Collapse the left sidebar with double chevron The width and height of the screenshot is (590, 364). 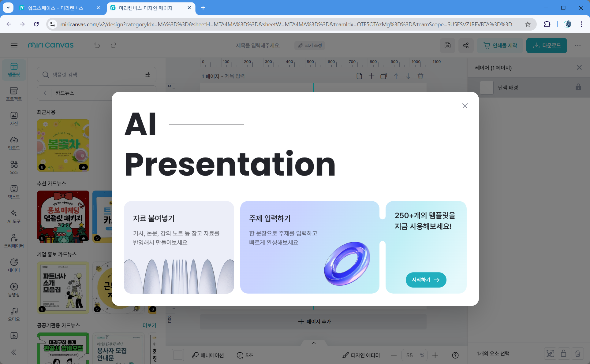(x=14, y=352)
